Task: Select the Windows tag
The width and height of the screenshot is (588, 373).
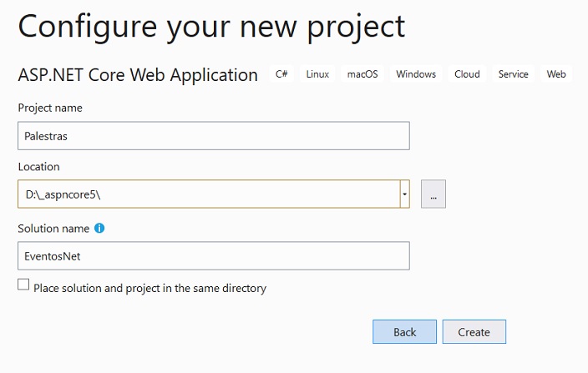Action: coord(416,73)
